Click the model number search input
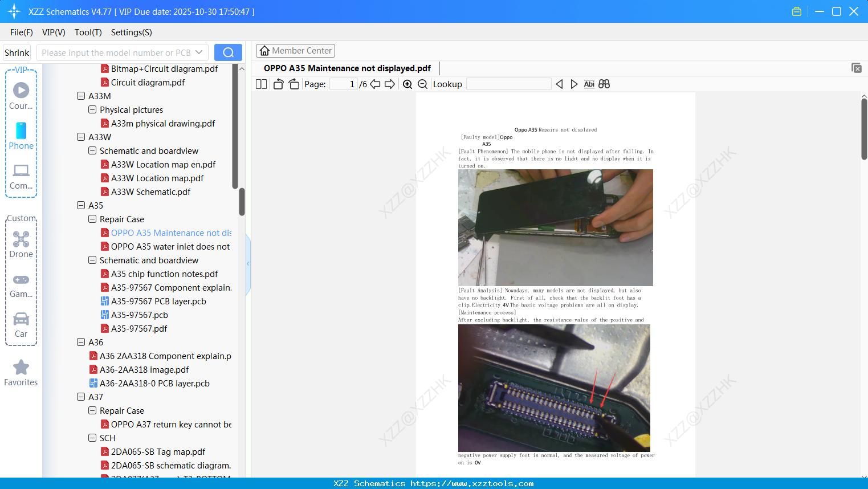This screenshot has height=489, width=868. click(x=116, y=52)
